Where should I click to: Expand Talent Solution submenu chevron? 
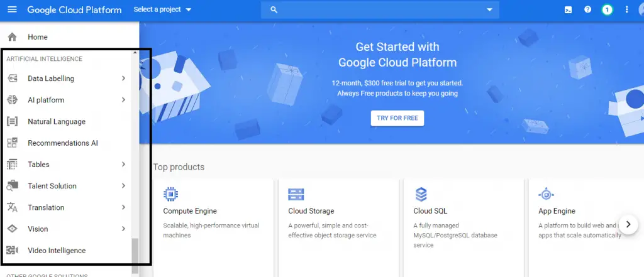coord(123,186)
